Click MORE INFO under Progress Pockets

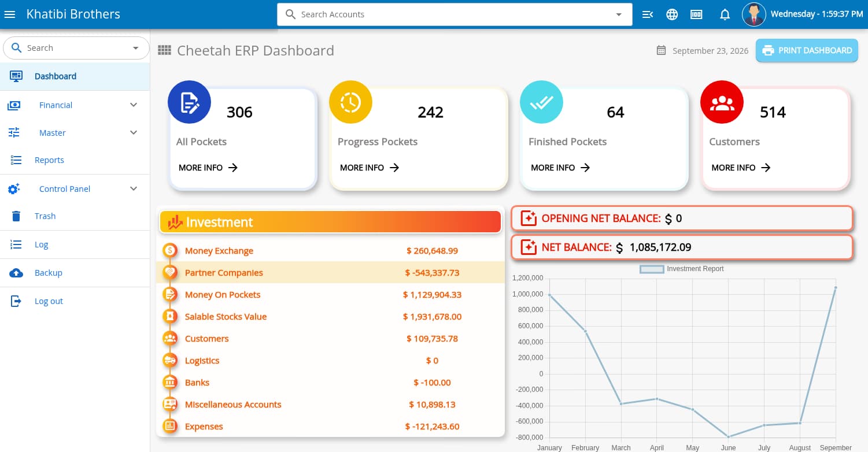[x=370, y=168]
